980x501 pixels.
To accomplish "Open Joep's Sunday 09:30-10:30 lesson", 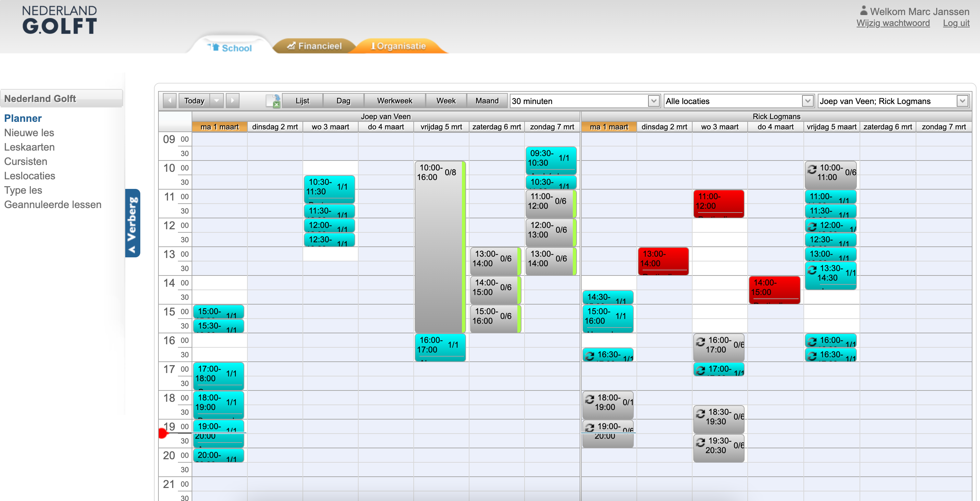I will 551,160.
